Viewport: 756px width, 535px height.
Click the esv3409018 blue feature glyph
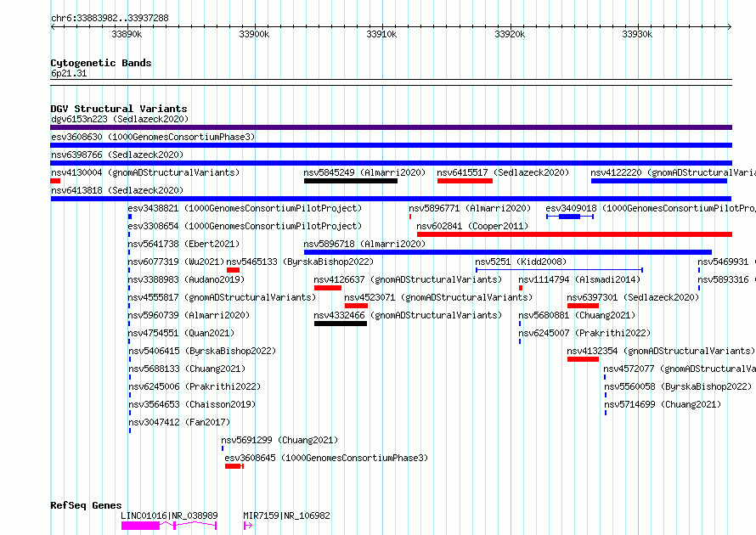coord(570,217)
